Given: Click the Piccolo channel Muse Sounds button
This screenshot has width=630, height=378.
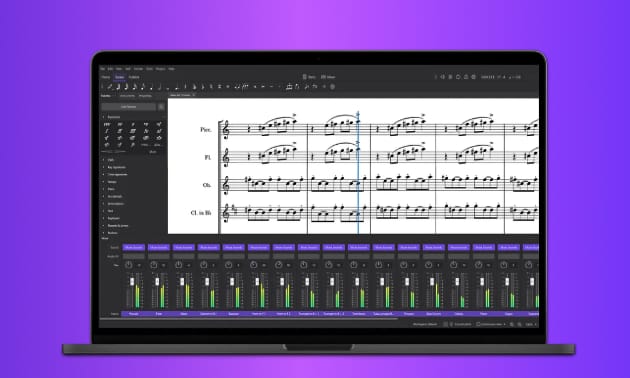Looking at the screenshot, I should click(133, 247).
